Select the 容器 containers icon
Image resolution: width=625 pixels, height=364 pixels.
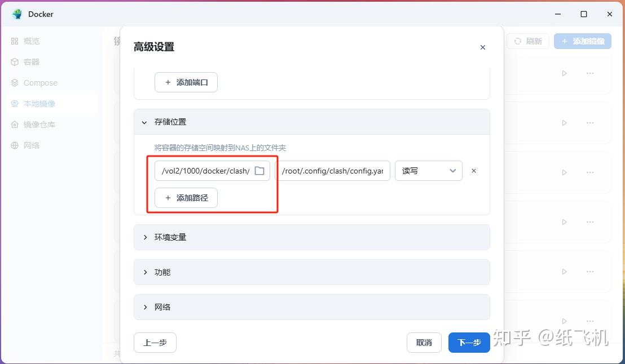point(14,61)
